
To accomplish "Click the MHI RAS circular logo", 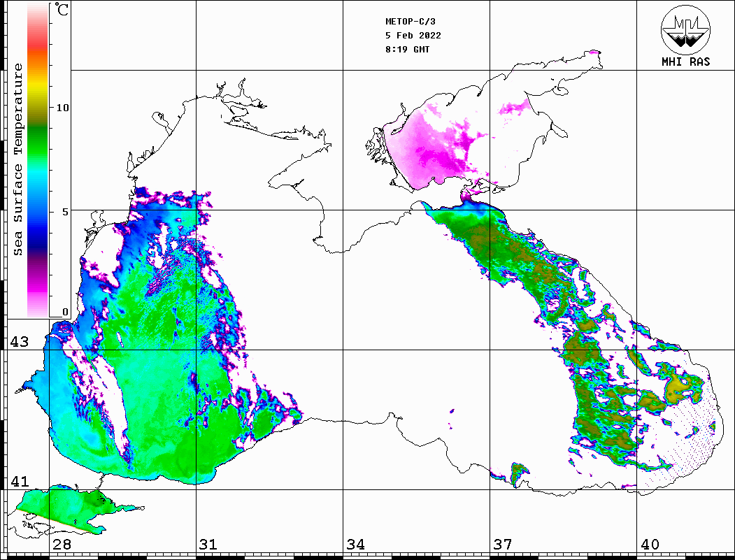I will [x=685, y=29].
